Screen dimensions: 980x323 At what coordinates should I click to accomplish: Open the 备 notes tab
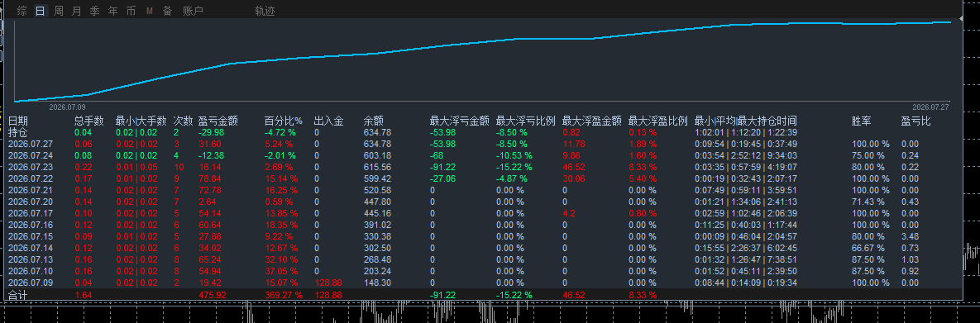pyautogui.click(x=168, y=12)
